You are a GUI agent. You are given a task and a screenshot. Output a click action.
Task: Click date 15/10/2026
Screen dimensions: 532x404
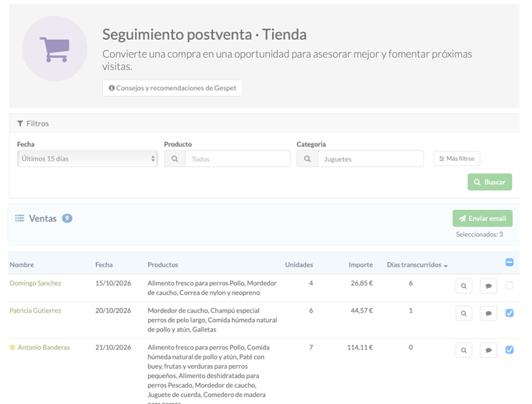113,283
